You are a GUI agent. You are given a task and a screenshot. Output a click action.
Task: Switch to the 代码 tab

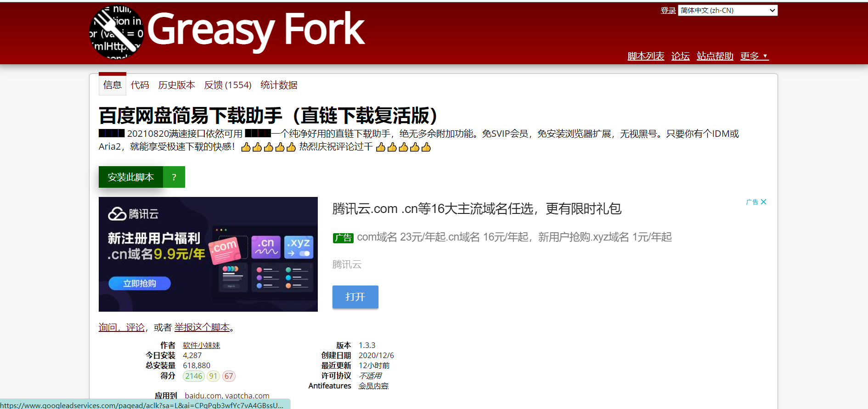point(140,85)
